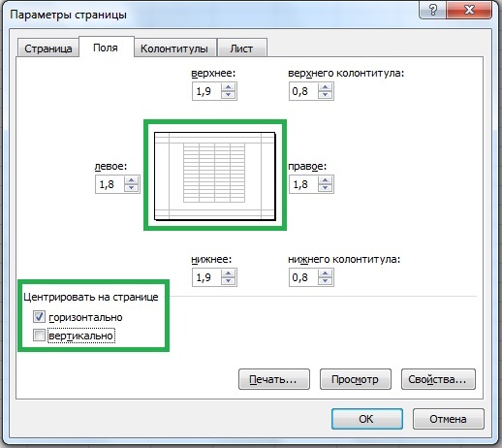The width and height of the screenshot is (502, 448).
Task: Decrease the верхнее margin with down arrow
Action: coord(228,95)
